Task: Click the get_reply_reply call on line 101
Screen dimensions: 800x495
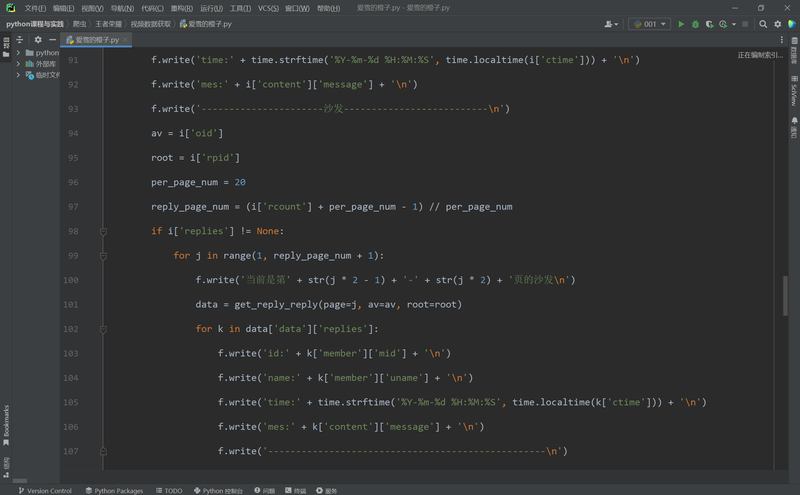Action: click(276, 305)
